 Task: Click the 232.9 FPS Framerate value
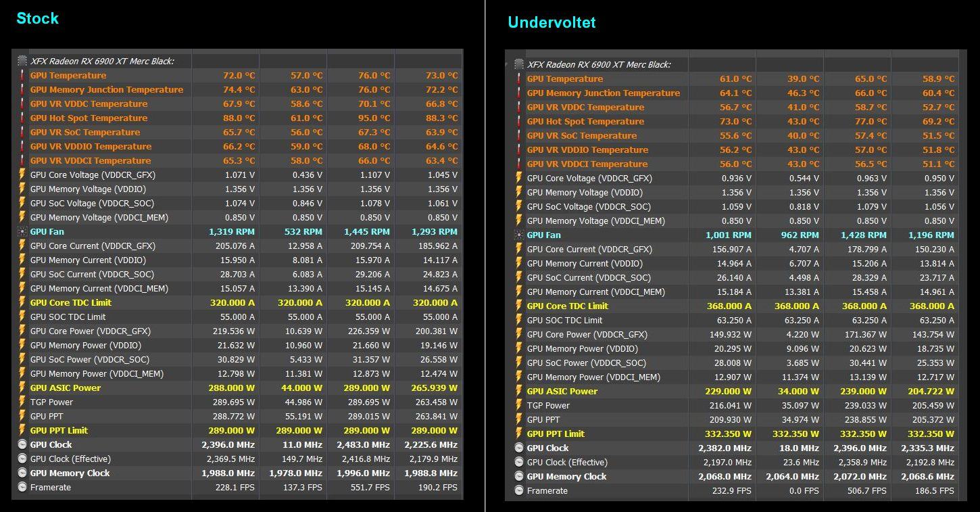pos(733,490)
